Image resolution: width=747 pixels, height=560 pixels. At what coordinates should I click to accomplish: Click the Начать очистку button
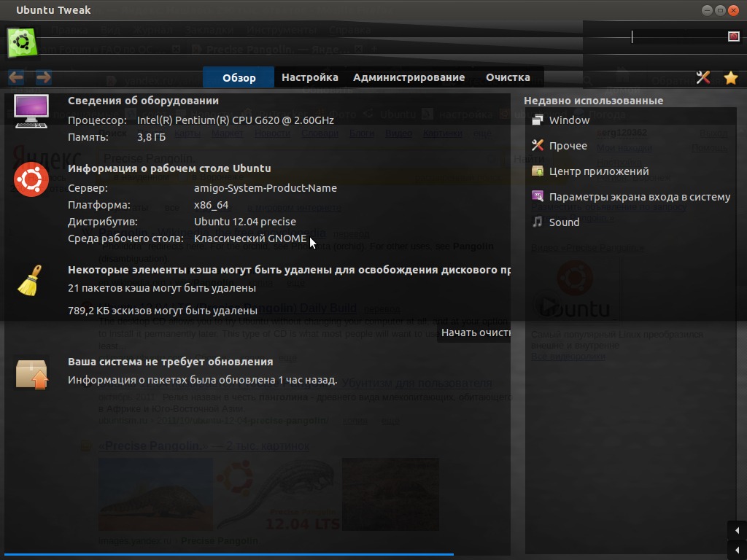tap(474, 332)
